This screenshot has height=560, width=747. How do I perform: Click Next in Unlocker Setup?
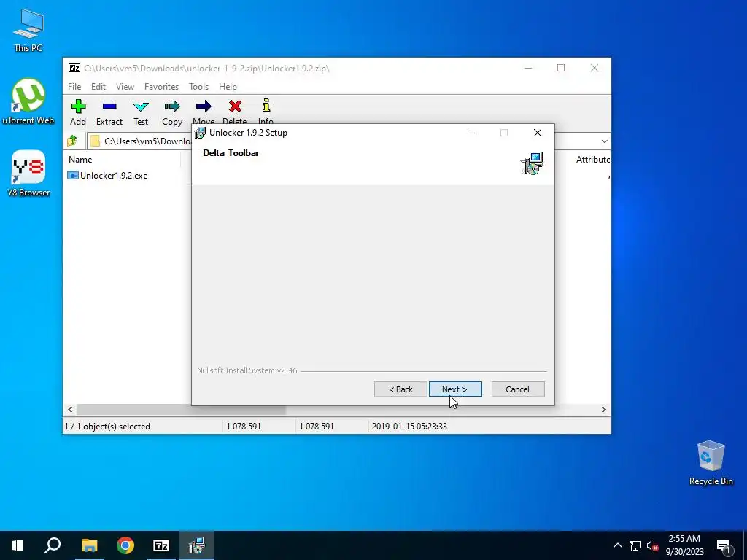(455, 389)
